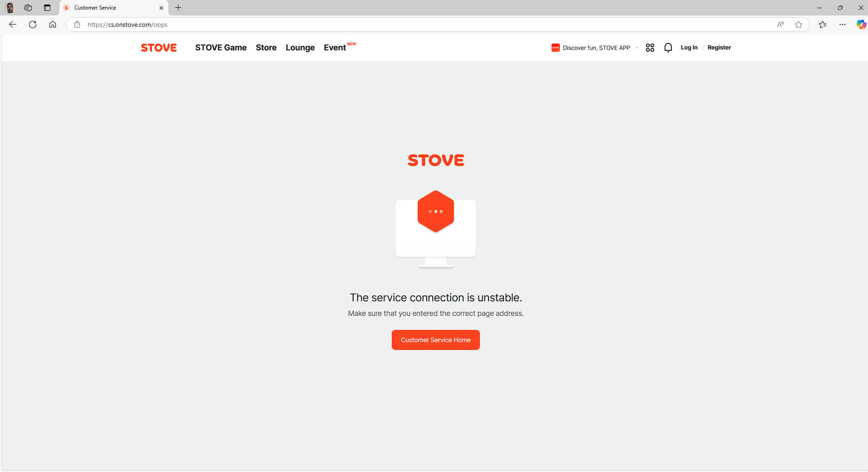Screen dimensions: 868x472
Task: Open notifications bell icon
Action: click(x=668, y=48)
